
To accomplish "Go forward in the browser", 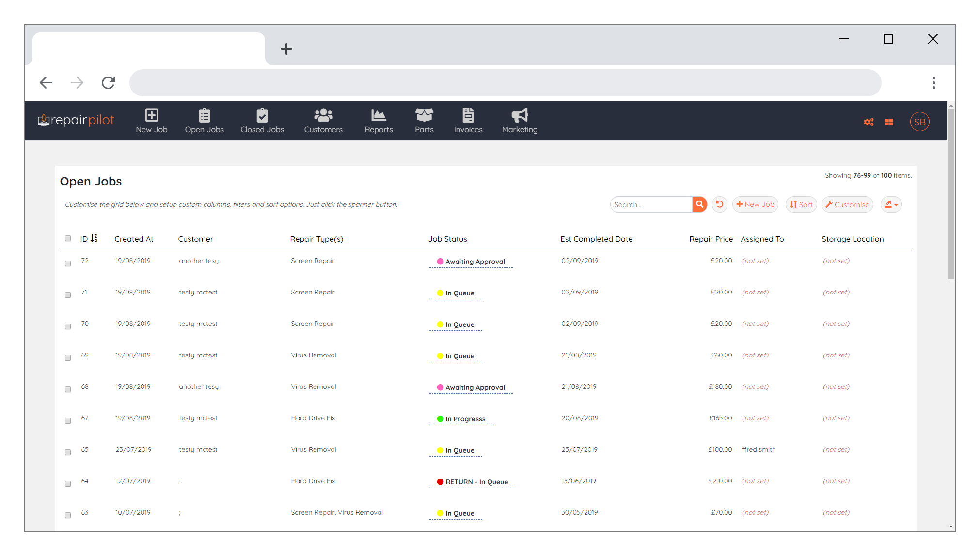I will pos(77,83).
